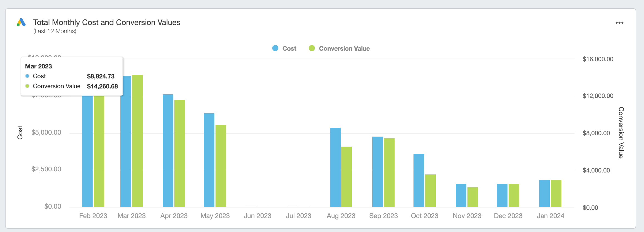The height and width of the screenshot is (232, 644).
Task: Click the Google Ads logo icon
Action: click(21, 23)
